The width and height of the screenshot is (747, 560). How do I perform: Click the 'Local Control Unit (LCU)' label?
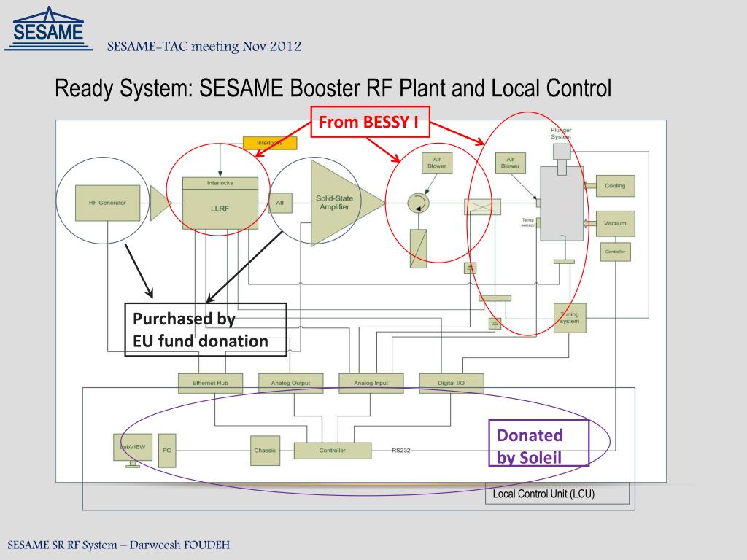pos(543,494)
